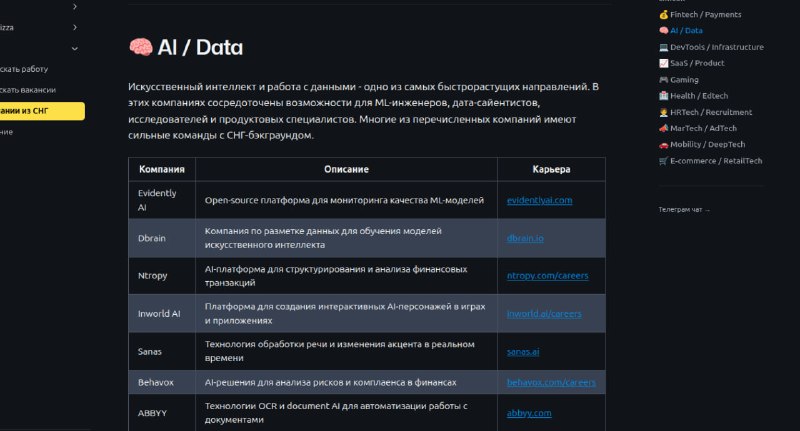The image size is (800, 431).
Task: Click the laptop icon next to DevTools / Infrastructure
Action: point(663,47)
